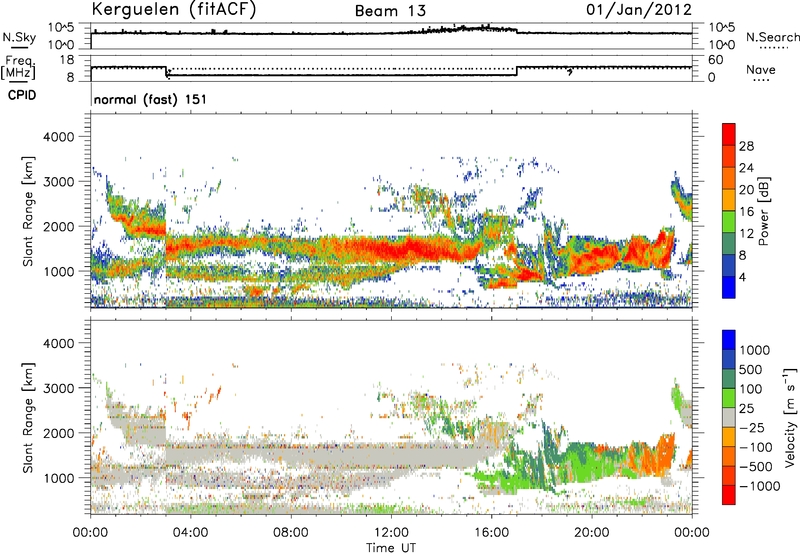Click the "Time UT" axis title
The width and height of the screenshot is (800, 554).
tap(391, 548)
